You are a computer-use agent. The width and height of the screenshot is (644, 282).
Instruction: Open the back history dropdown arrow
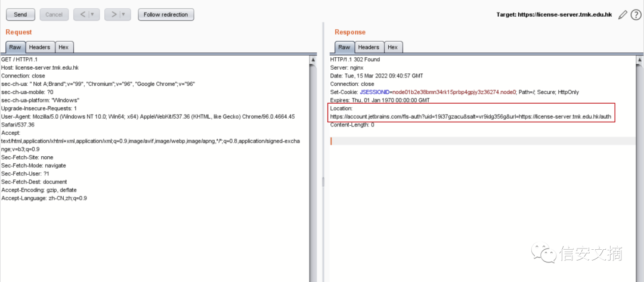coord(92,14)
